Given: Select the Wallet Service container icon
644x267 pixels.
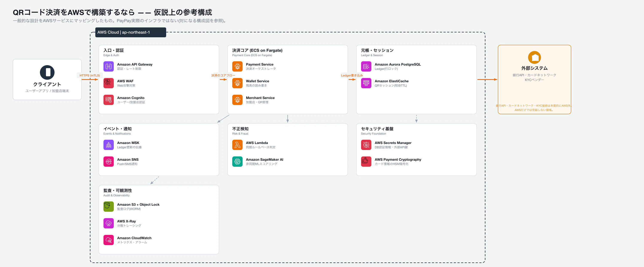Looking at the screenshot, I should point(237,83).
